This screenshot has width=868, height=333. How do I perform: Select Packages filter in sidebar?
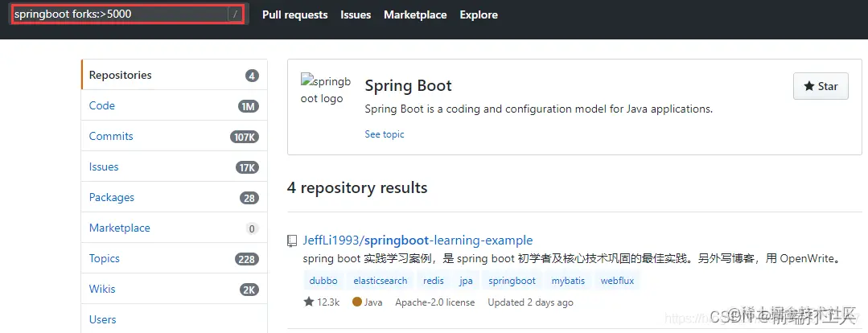[x=175, y=197]
